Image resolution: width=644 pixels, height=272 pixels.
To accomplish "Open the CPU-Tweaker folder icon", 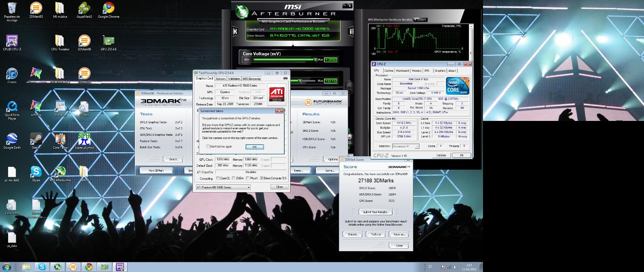I will (x=60, y=43).
